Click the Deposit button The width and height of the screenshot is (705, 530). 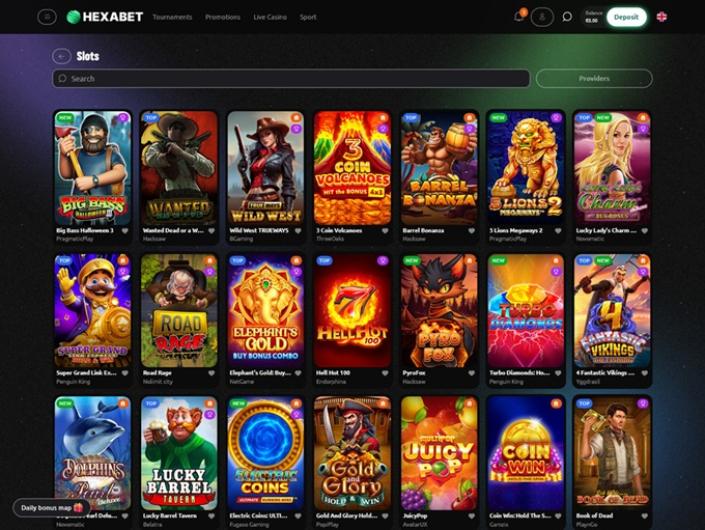[626, 17]
